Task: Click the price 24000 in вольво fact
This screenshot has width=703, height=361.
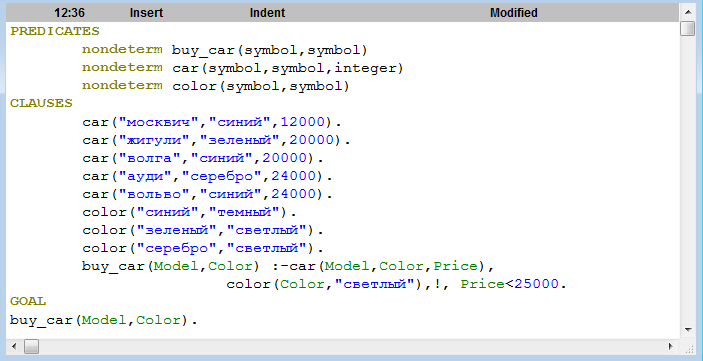Action: point(294,194)
